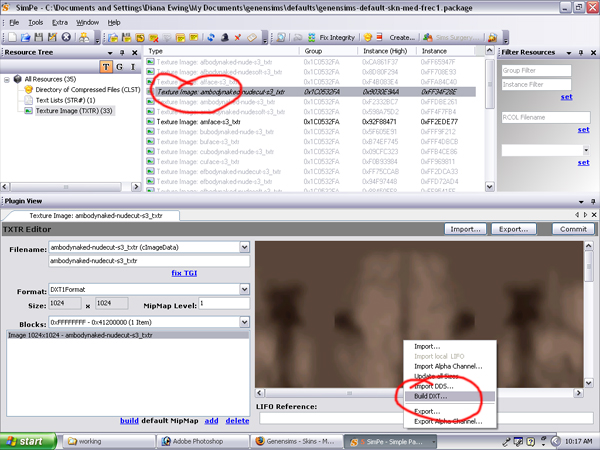Click the vertical scrollbar thumb of the resource list

pyautogui.click(x=489, y=84)
